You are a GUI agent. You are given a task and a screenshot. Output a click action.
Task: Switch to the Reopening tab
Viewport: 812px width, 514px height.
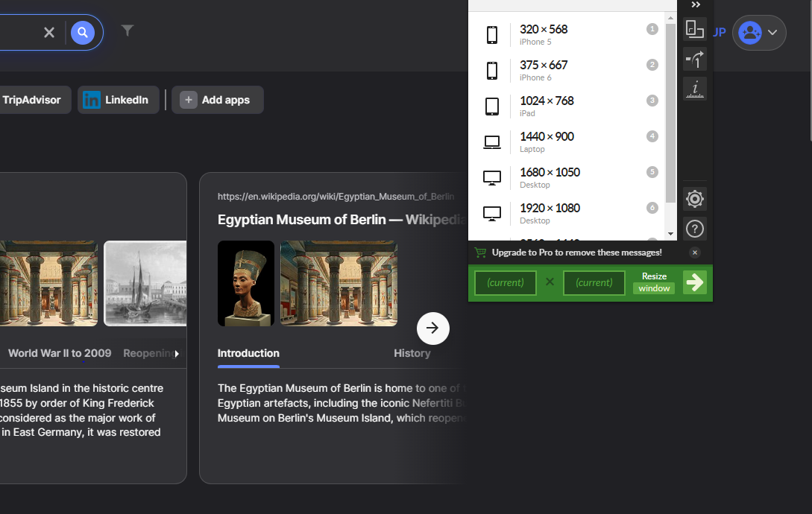[149, 353]
